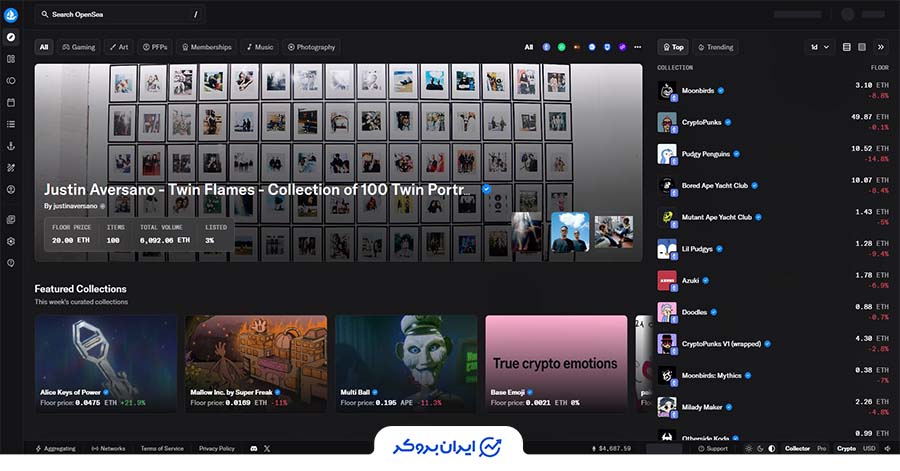
Task: Select the All chains filter
Action: click(529, 47)
